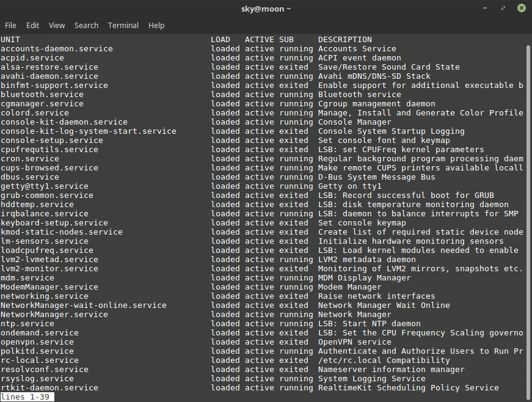Click the rtkit-daemon.service line
This screenshot has width=532, height=402.
(x=49, y=388)
